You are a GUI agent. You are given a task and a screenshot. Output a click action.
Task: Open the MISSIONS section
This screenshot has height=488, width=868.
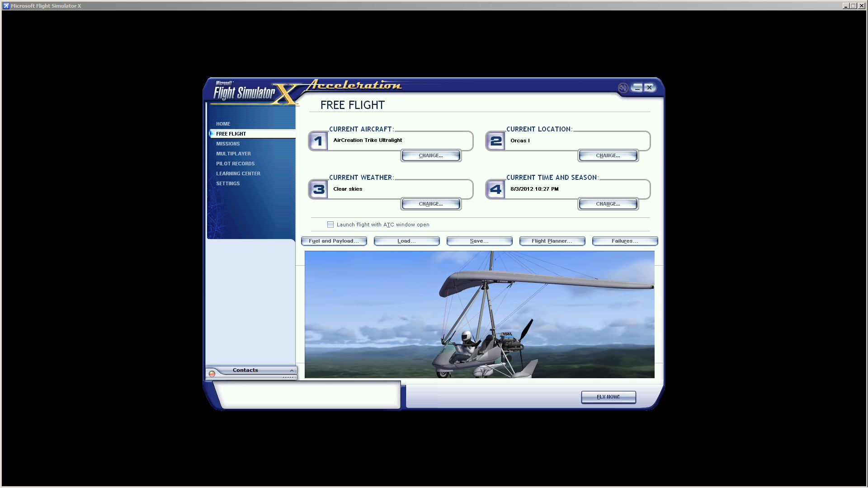click(x=228, y=144)
